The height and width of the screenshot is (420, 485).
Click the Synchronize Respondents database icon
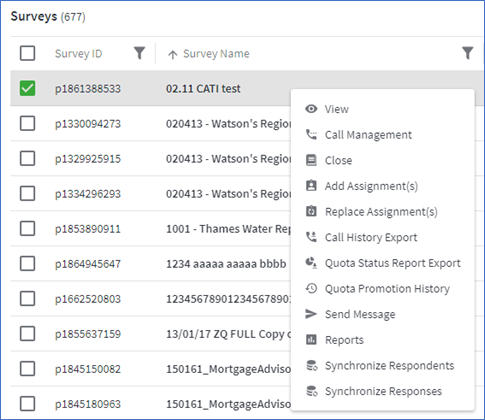(x=312, y=365)
